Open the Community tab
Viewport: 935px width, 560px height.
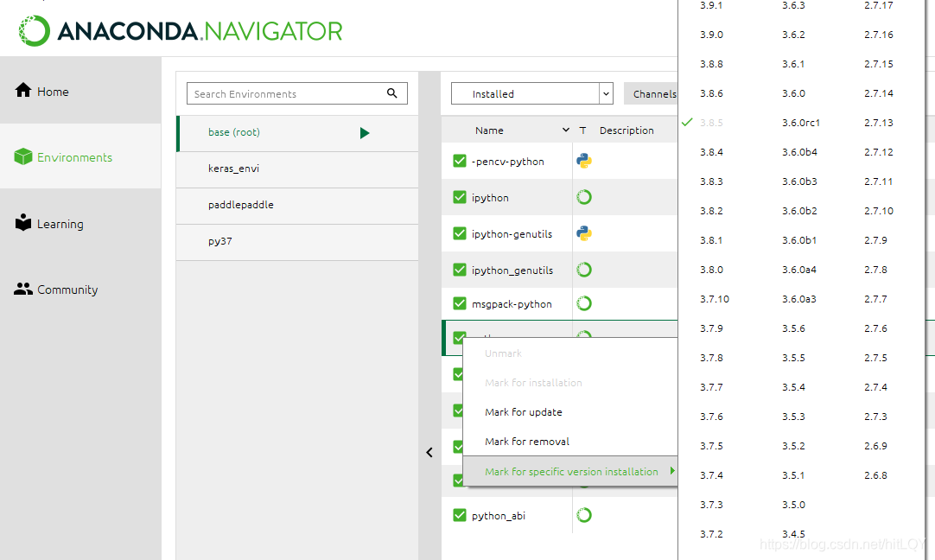tap(67, 290)
